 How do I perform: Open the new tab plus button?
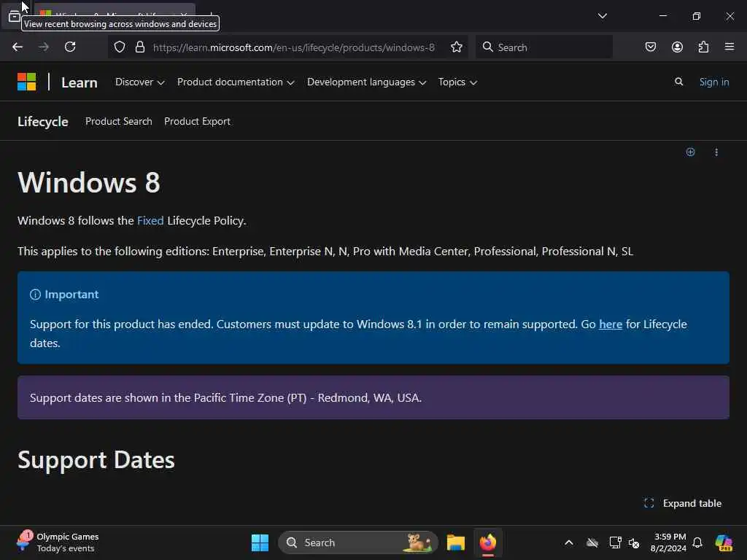point(211,15)
